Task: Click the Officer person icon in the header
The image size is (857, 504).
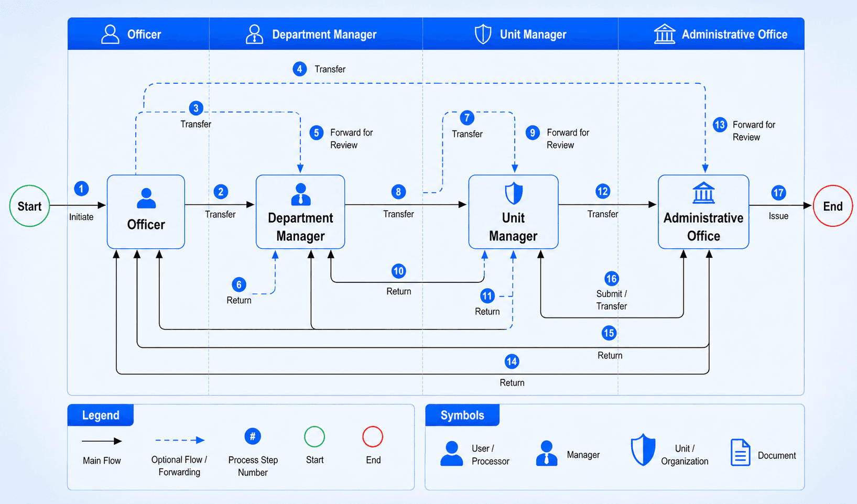Action: [x=110, y=34]
